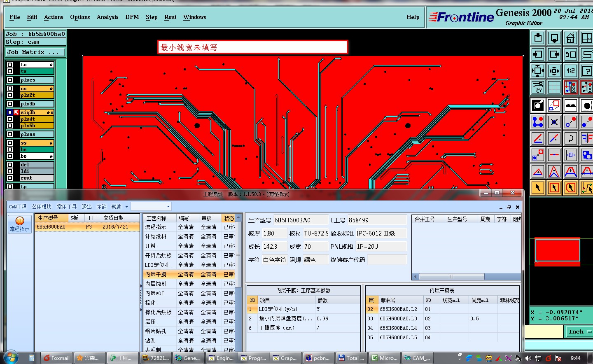The height and width of the screenshot is (364, 593).
Task: Click the copy/move squares icon
Action: 554,105
